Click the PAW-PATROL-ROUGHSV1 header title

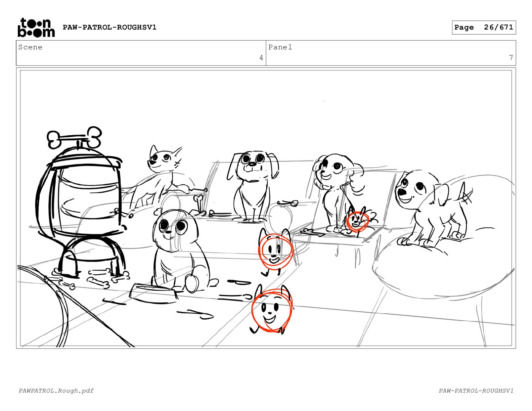(x=109, y=27)
